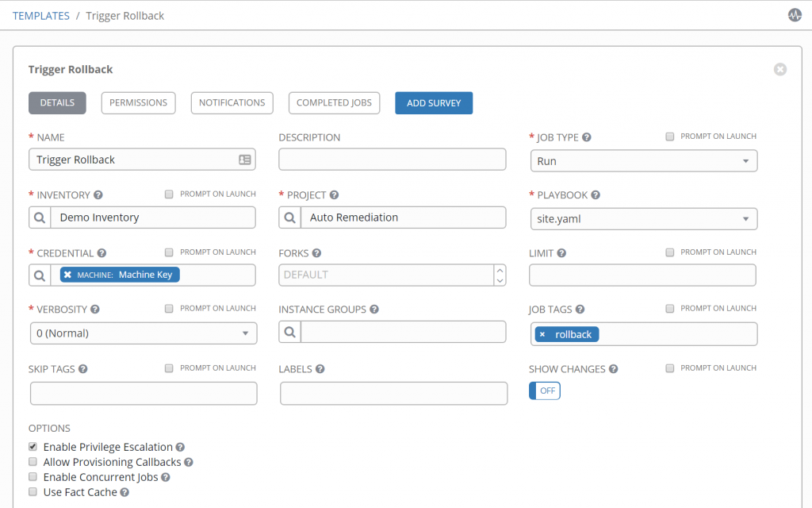The image size is (812, 508).
Task: Open the Credential lookup search icon
Action: (40, 275)
